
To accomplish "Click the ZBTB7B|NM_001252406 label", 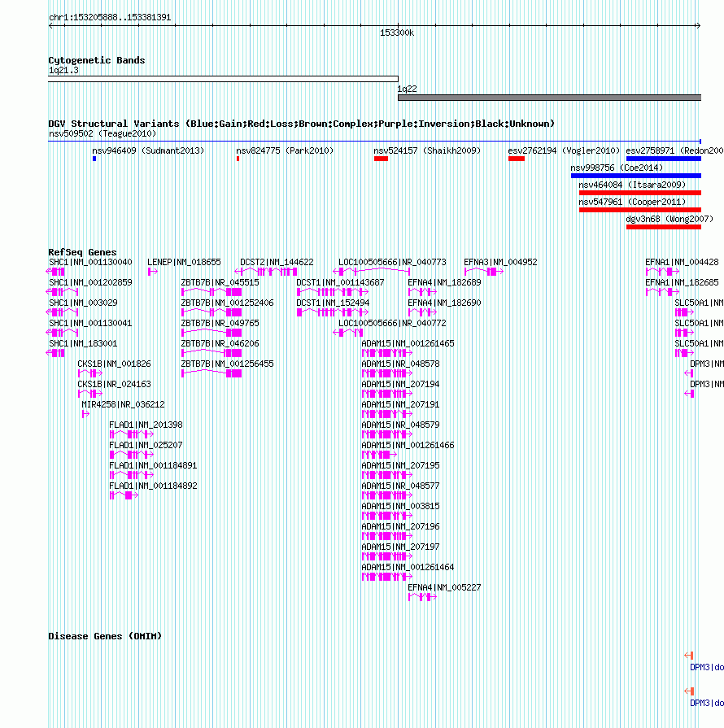I will tap(227, 303).
